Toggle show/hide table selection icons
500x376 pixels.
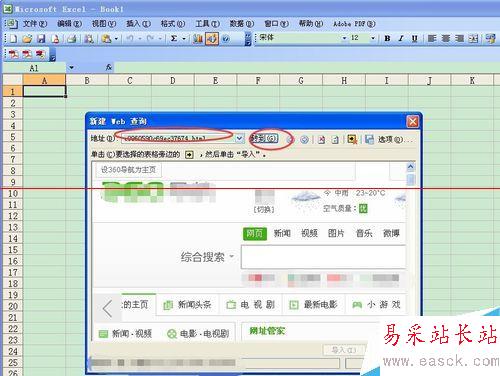pos(352,139)
